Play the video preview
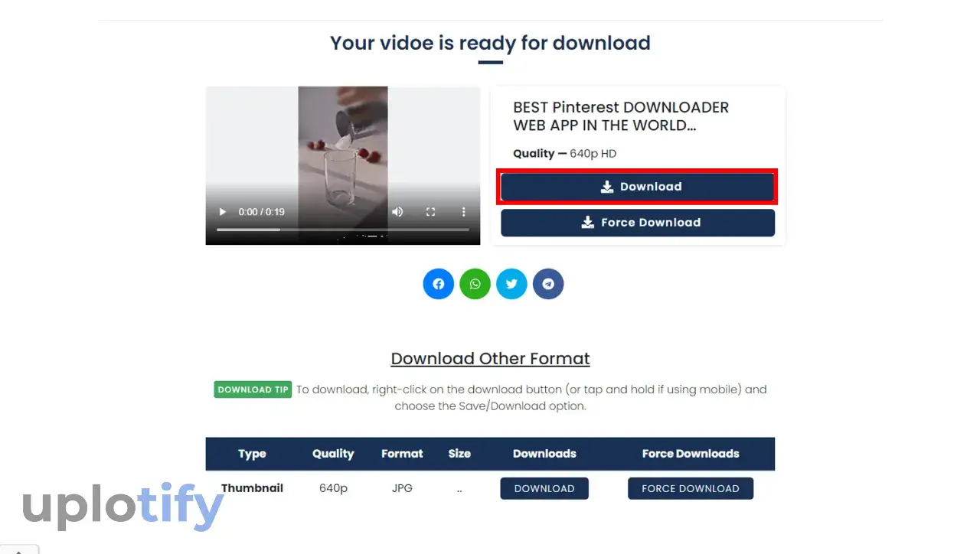 coord(223,212)
